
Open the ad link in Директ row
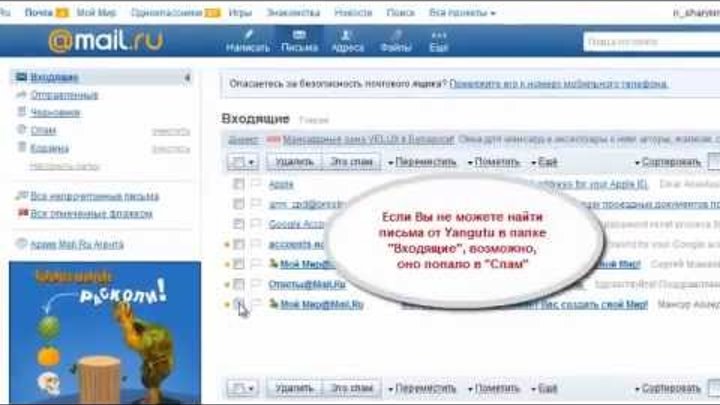[369, 140]
